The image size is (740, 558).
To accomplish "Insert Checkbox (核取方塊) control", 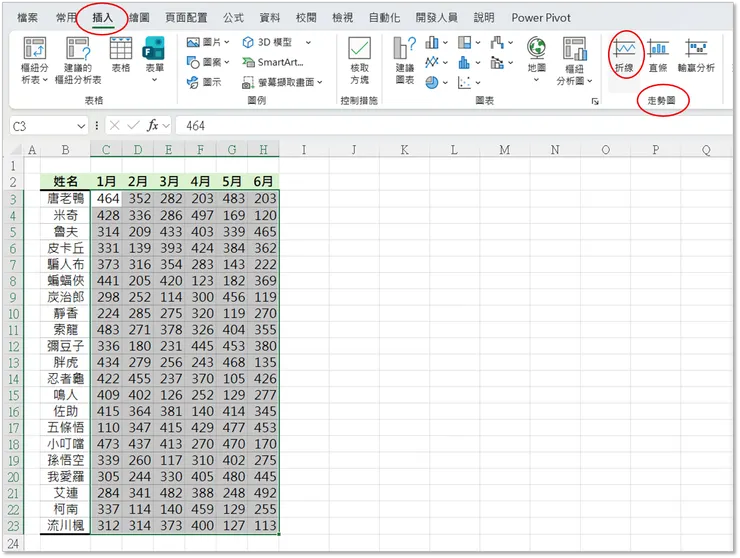I will tap(359, 60).
